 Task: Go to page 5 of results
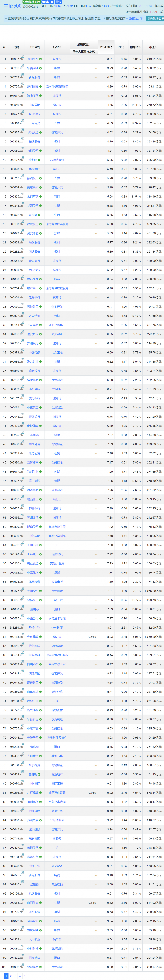coord(24,976)
